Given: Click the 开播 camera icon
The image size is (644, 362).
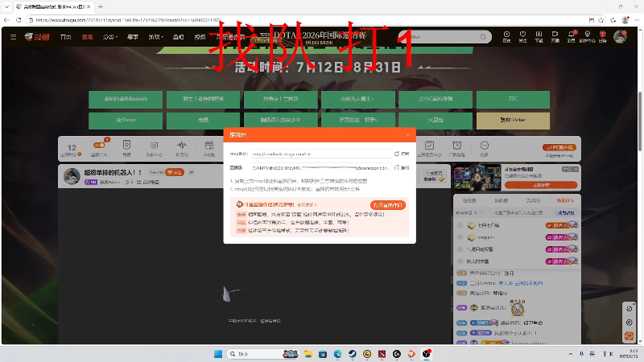Looking at the screenshot, I should pos(555,36).
